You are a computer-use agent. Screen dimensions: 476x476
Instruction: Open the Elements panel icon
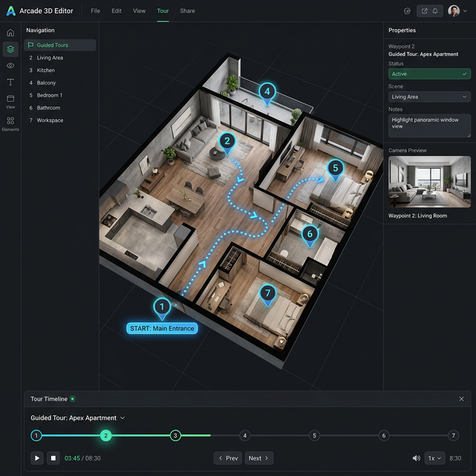(10, 121)
